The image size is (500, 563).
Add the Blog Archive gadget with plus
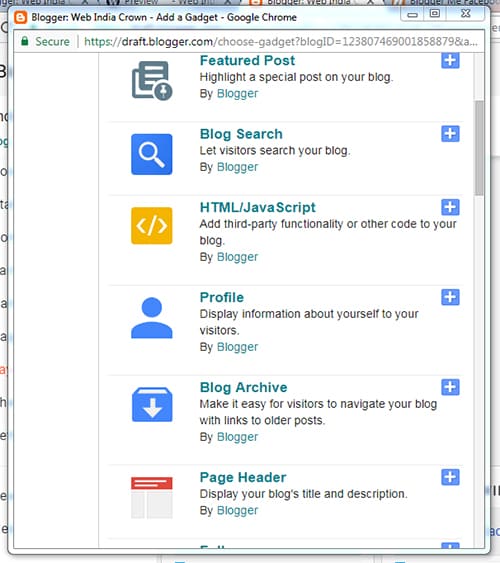click(450, 387)
